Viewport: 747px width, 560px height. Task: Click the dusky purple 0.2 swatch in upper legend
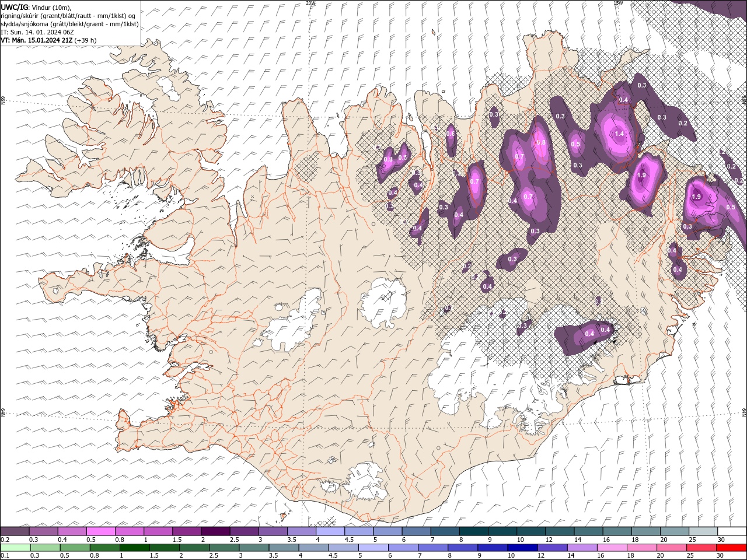15,531
